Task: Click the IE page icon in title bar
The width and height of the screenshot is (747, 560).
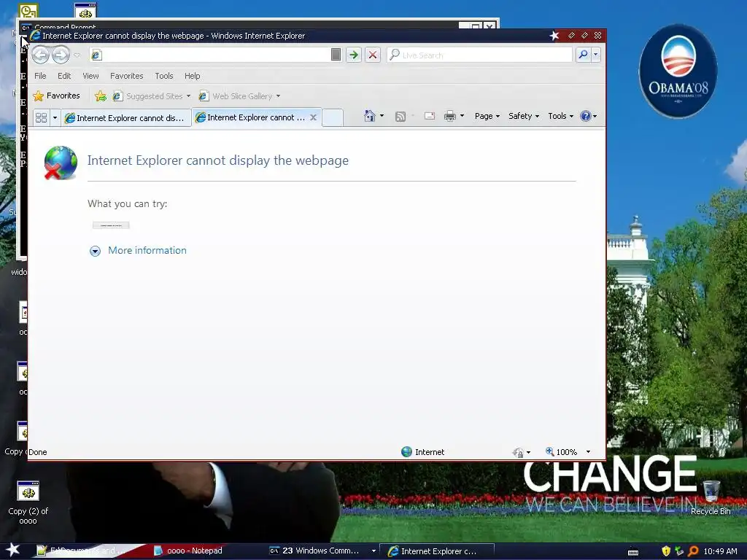Action: (35, 35)
